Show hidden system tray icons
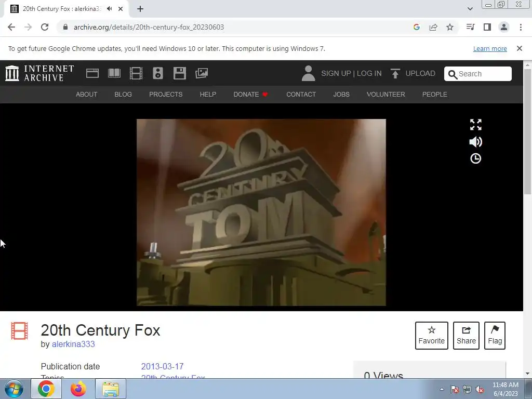This screenshot has height=399, width=532. pyautogui.click(x=442, y=389)
